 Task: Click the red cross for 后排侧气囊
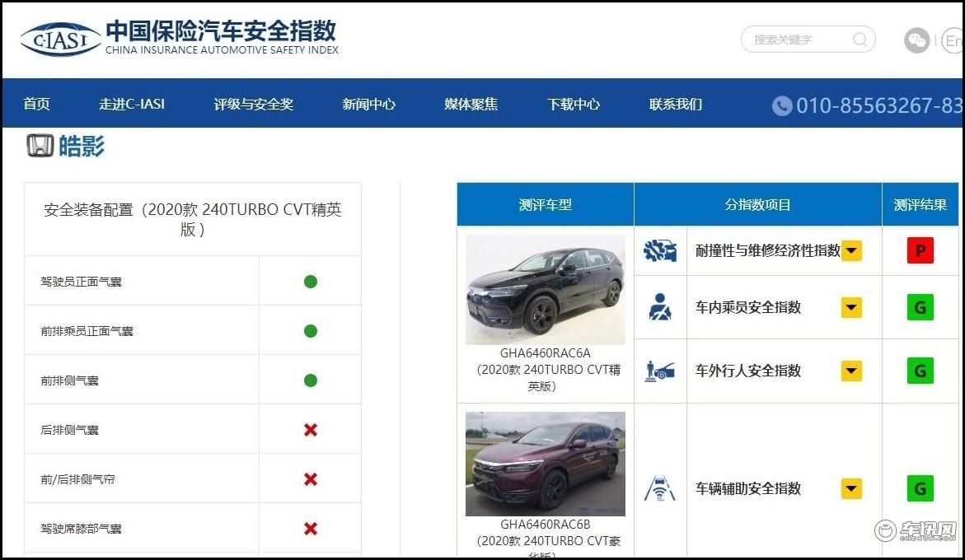pos(310,430)
